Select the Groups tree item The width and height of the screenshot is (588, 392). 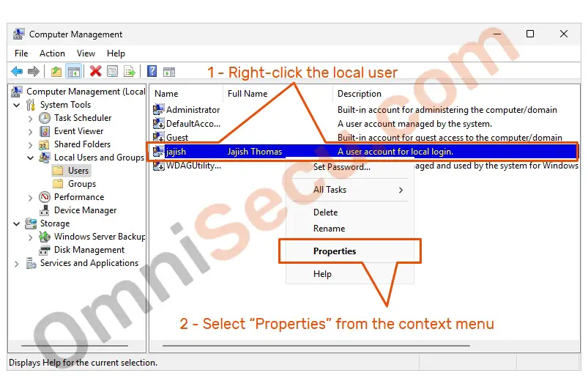[75, 184]
